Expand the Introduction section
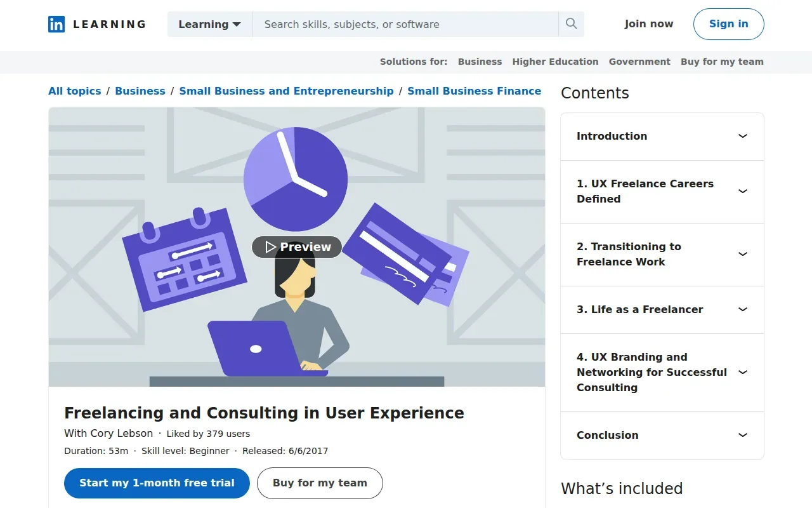 [x=662, y=137]
